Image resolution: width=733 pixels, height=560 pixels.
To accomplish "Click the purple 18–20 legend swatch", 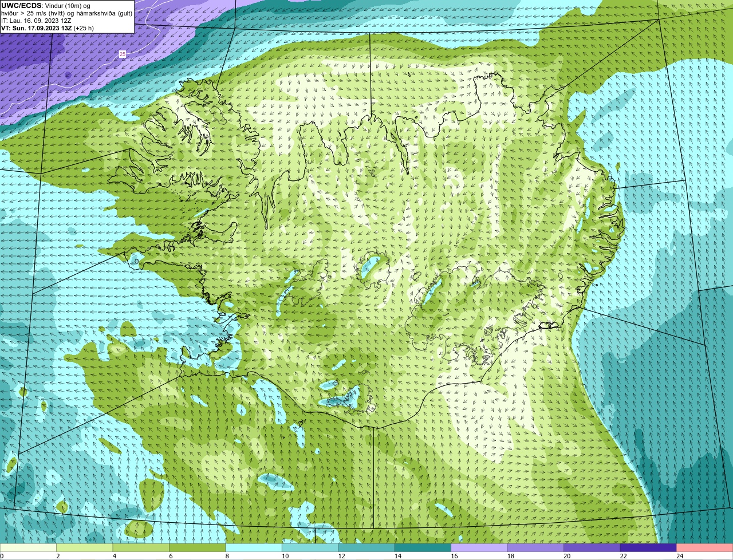I will [535, 548].
